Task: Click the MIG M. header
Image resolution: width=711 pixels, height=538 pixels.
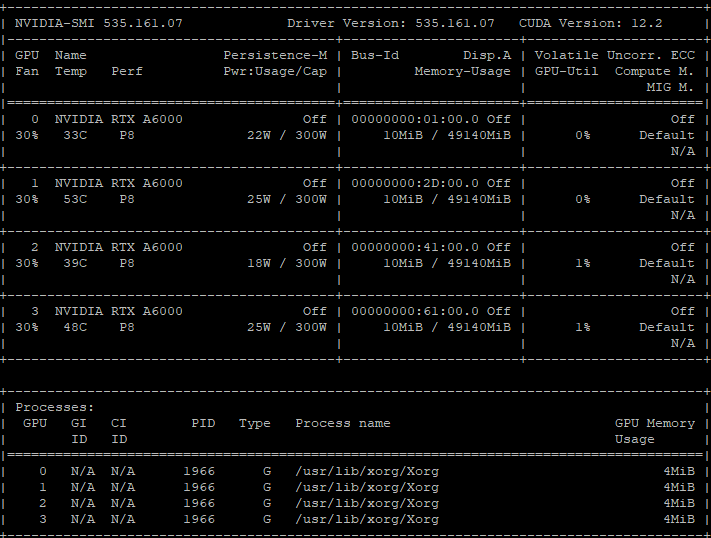Action: [x=670, y=87]
